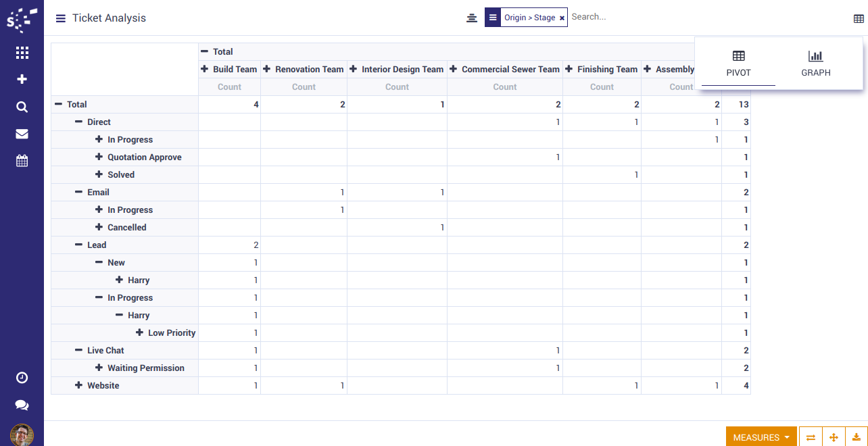
Task: Click the Count header under Commercial Sewer Team
Action: (504, 86)
